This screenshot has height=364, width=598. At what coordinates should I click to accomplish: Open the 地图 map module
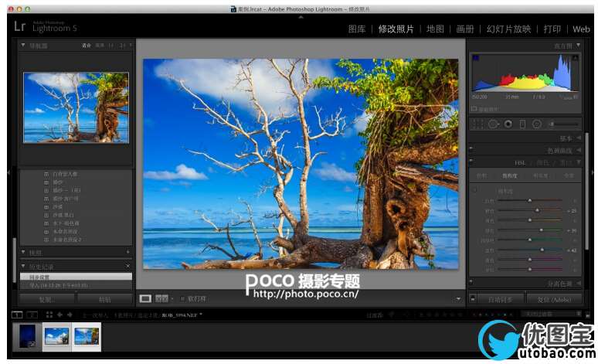click(x=435, y=29)
